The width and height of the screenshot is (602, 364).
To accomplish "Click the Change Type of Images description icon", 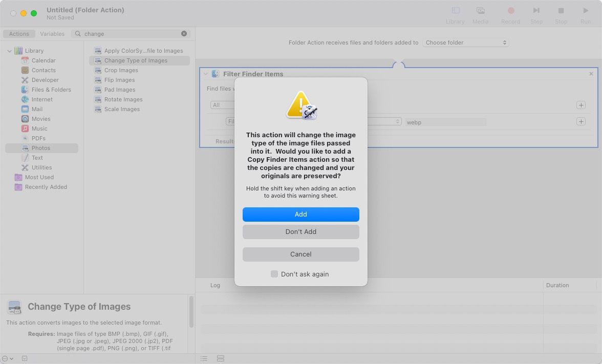I will (x=14, y=307).
